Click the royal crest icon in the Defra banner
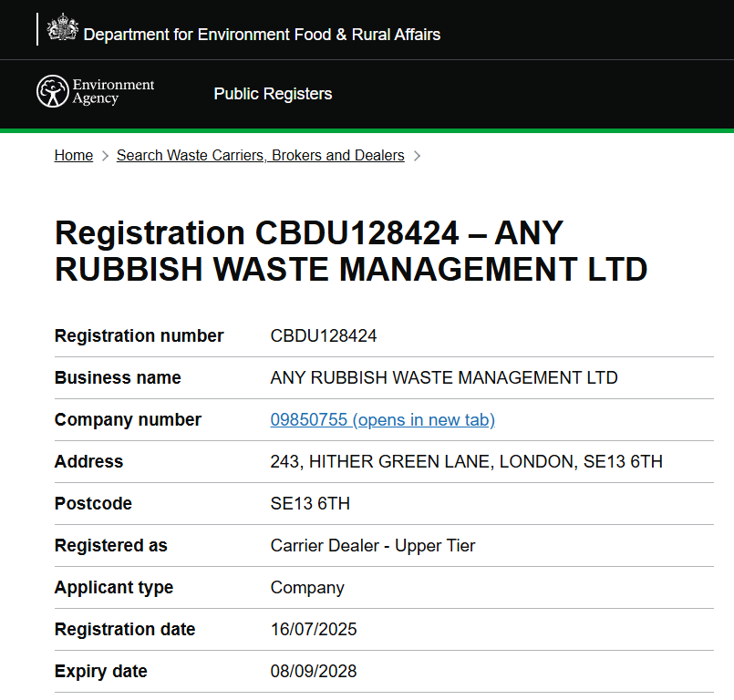Image resolution: width=734 pixels, height=700 pixels. pyautogui.click(x=61, y=28)
